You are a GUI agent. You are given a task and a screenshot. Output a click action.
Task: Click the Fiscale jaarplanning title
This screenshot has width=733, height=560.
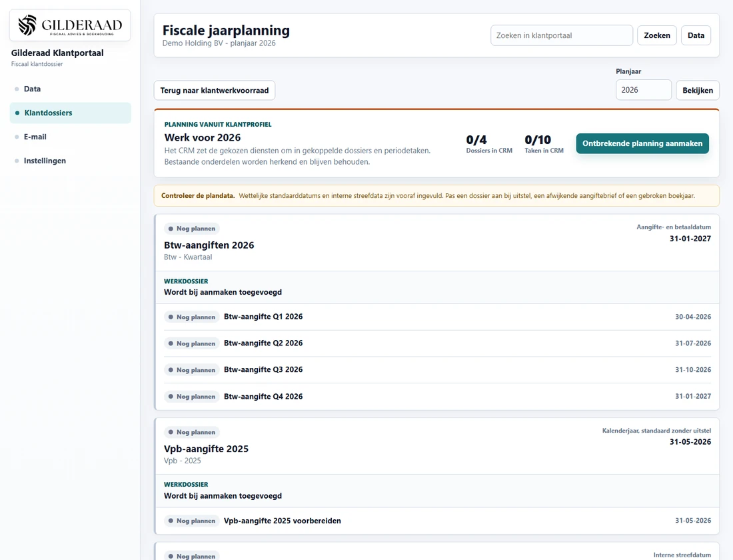226,31
